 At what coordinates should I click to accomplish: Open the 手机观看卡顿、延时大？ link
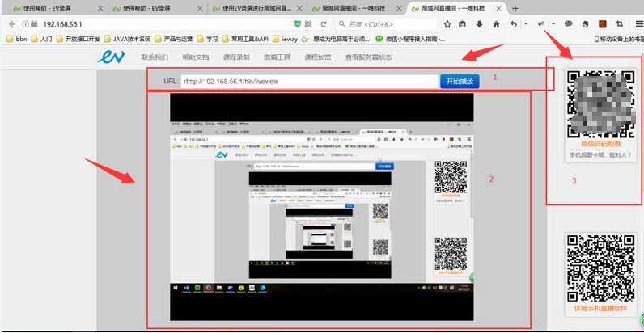pos(600,155)
